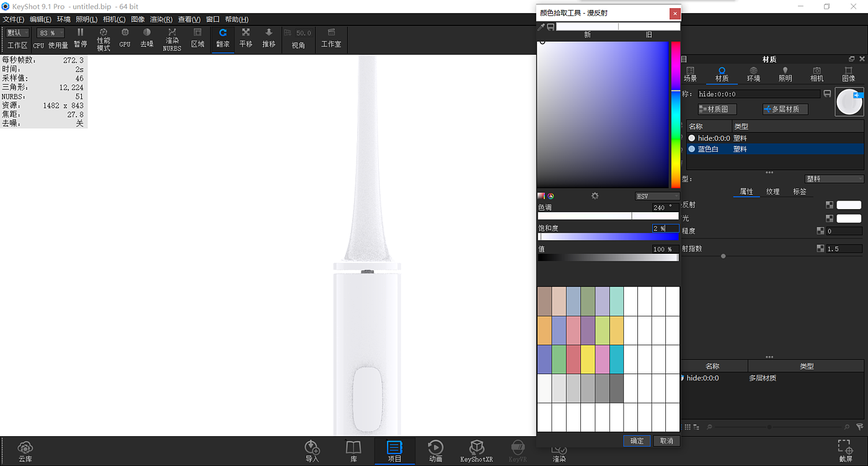Open the Library (库) panel
This screenshot has height=466, width=868.
(353, 451)
